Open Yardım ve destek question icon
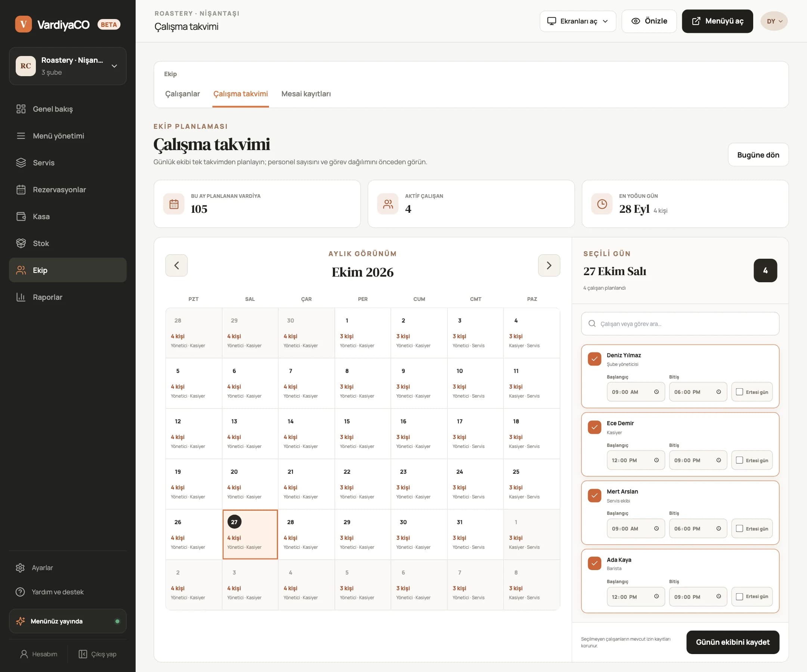Screen dimensions: 807x672 [x=20, y=592]
